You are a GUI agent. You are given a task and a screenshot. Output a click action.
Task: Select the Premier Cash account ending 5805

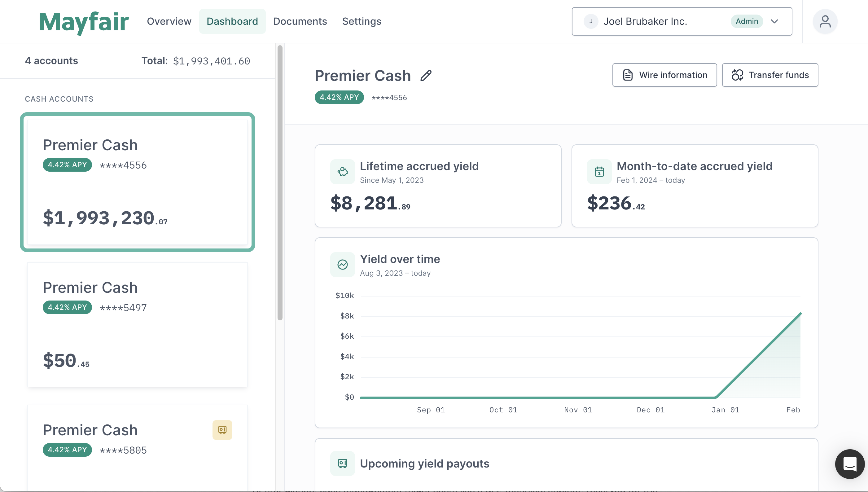point(138,448)
